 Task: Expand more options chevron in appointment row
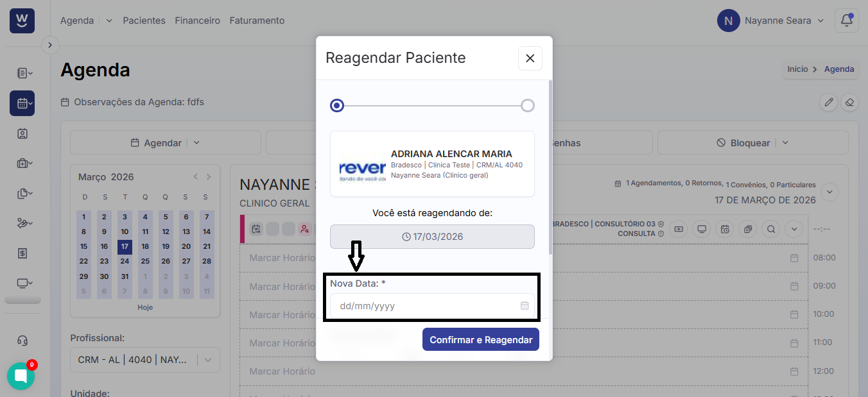794,229
